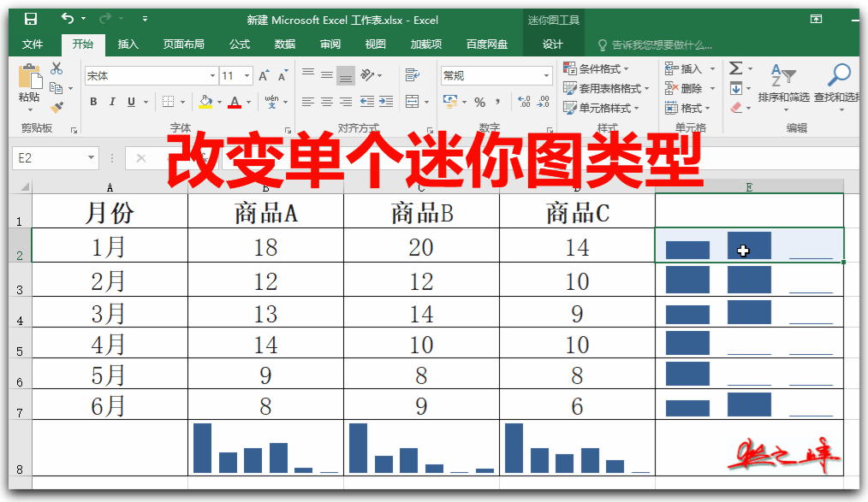
Task: Switch to the 插入 ribbon tab
Action: click(128, 44)
